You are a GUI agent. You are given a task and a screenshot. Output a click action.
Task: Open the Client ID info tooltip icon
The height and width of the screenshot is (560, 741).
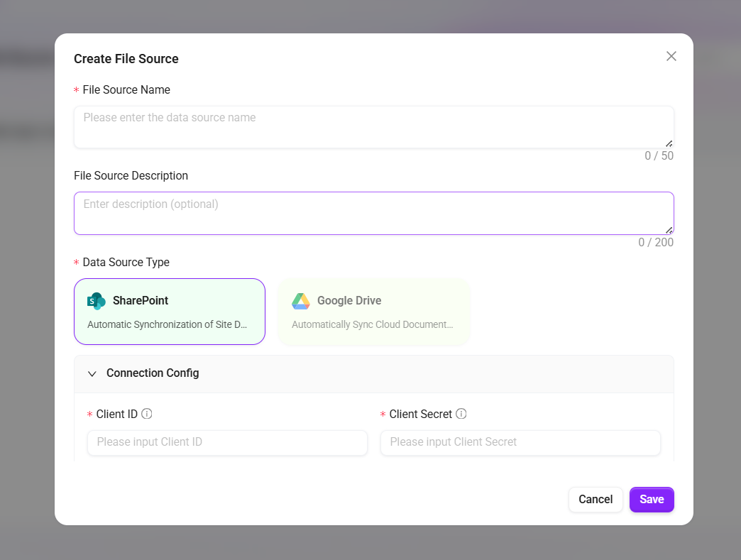[147, 414]
